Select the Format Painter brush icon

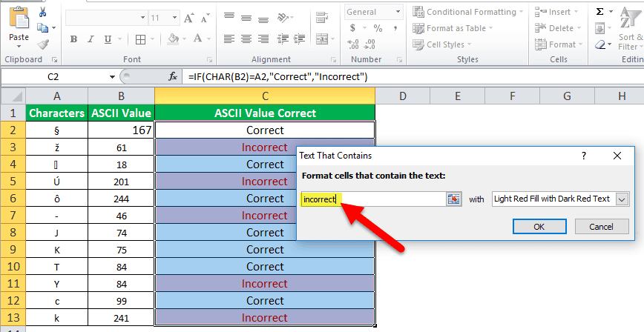[x=42, y=44]
